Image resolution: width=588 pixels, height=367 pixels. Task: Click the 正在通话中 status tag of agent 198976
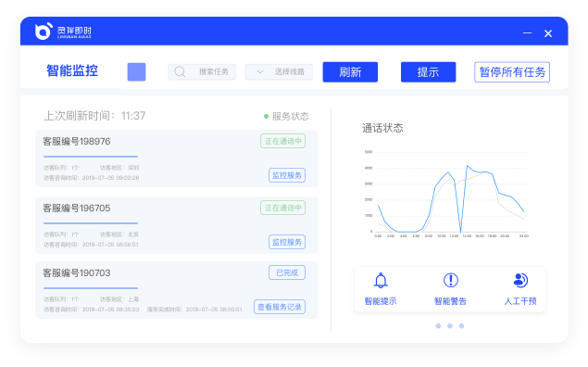coord(283,141)
